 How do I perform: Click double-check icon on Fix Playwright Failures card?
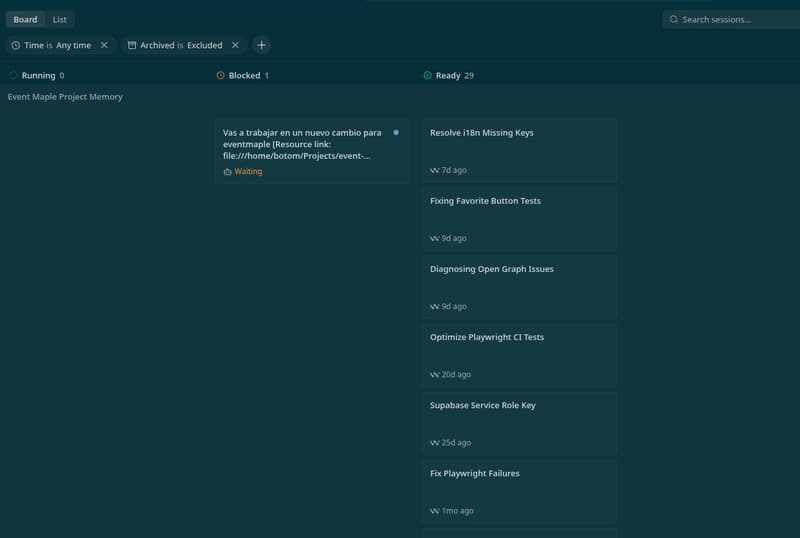click(434, 511)
